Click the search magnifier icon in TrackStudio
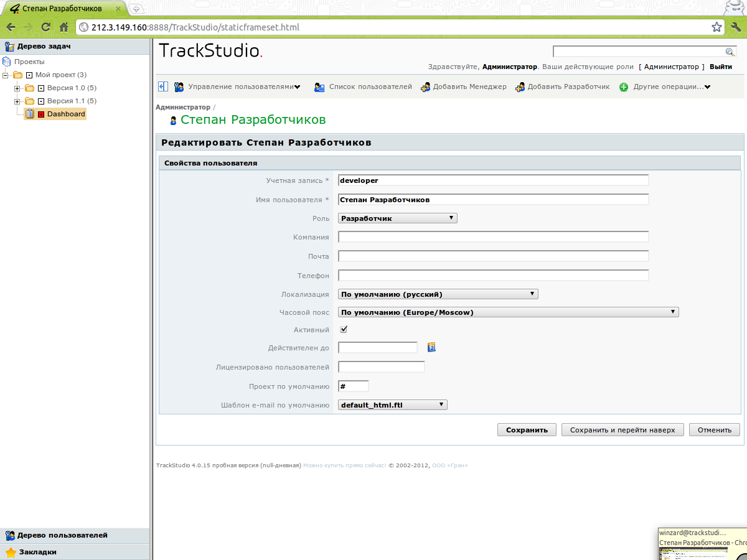The height and width of the screenshot is (560, 747). coord(730,52)
